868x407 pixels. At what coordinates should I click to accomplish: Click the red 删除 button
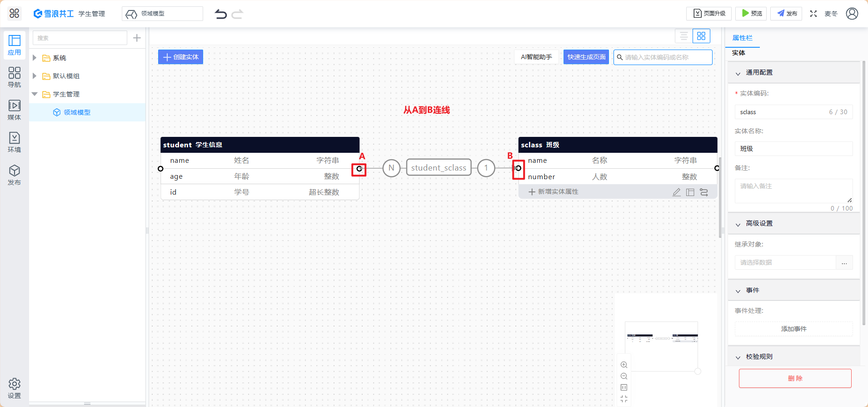795,378
